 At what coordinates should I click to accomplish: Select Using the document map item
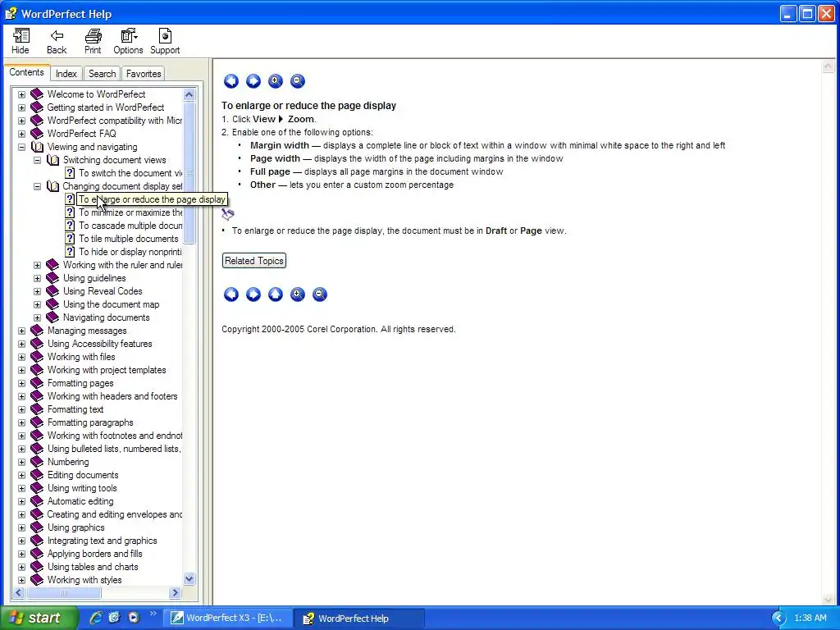(x=111, y=304)
